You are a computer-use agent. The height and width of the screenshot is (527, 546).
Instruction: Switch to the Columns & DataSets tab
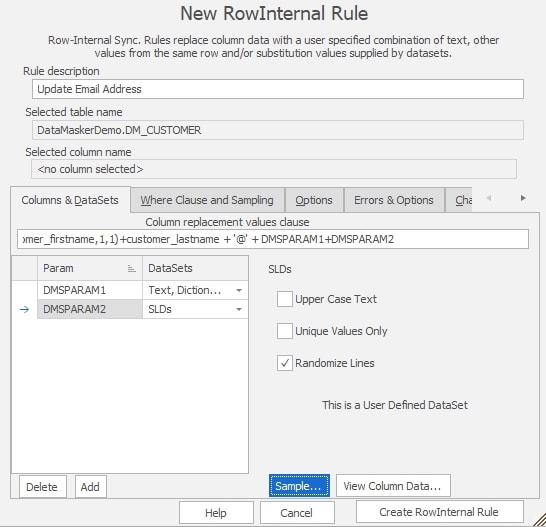pyautogui.click(x=70, y=200)
